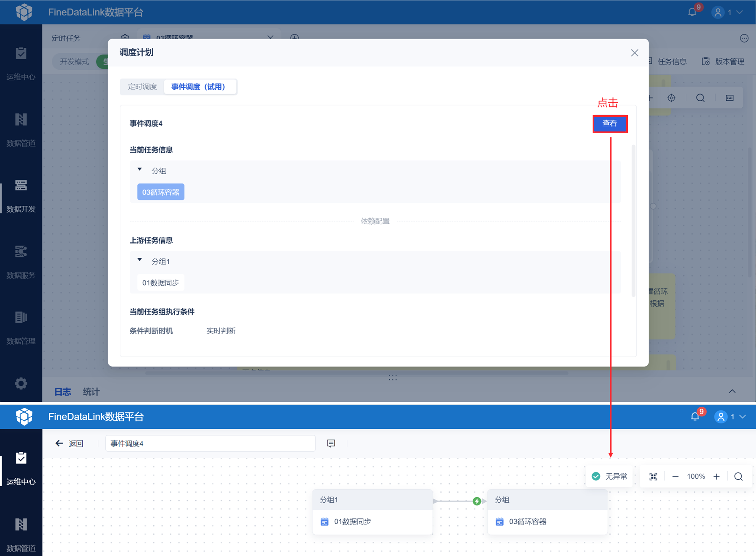Click 运维中心 in lower sidebar

tap(21, 468)
